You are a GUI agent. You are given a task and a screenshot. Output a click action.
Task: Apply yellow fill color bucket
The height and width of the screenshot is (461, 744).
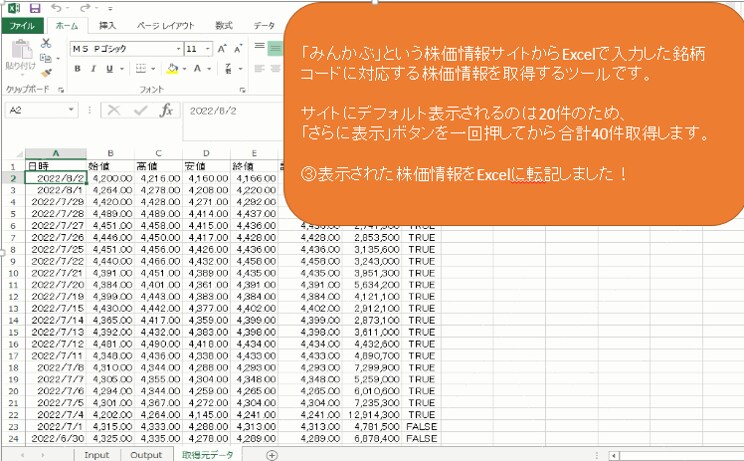point(172,69)
